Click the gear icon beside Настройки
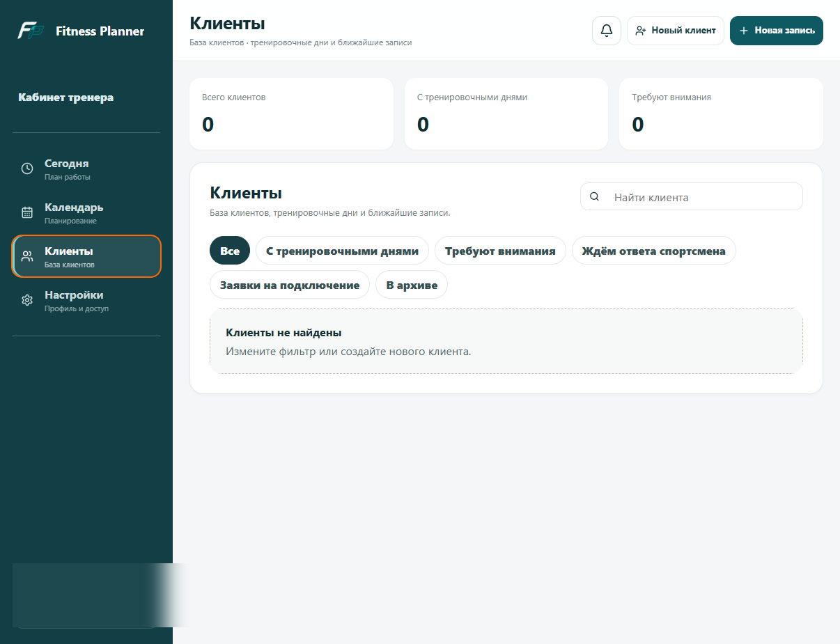Image resolution: width=840 pixels, height=644 pixels. [x=27, y=300]
